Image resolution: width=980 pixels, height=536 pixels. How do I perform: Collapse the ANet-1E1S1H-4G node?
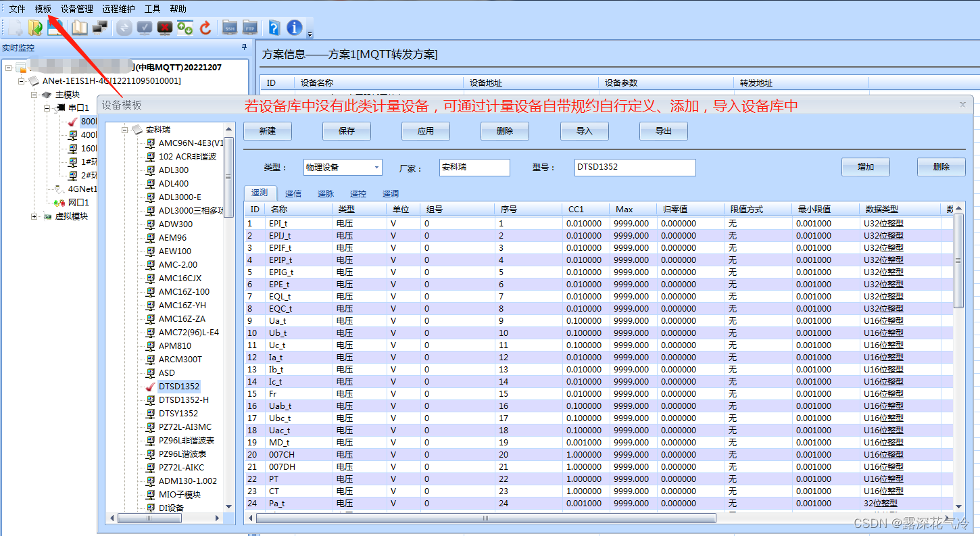(x=22, y=81)
